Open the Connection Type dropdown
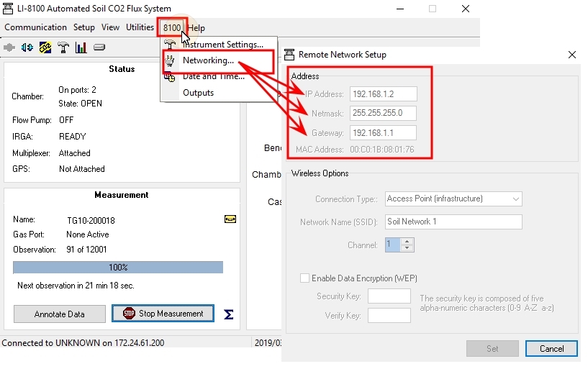Image resolution: width=588 pixels, height=369 pixels. 453,199
